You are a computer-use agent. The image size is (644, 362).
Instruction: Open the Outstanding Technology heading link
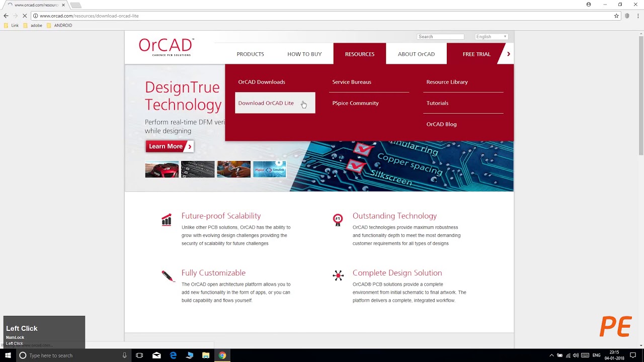pos(394,216)
